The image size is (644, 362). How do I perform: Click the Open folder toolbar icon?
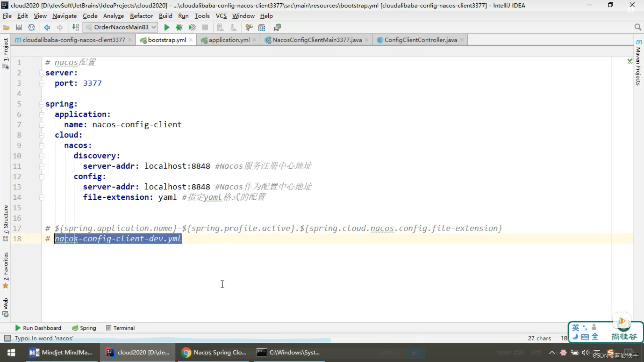coord(6,27)
